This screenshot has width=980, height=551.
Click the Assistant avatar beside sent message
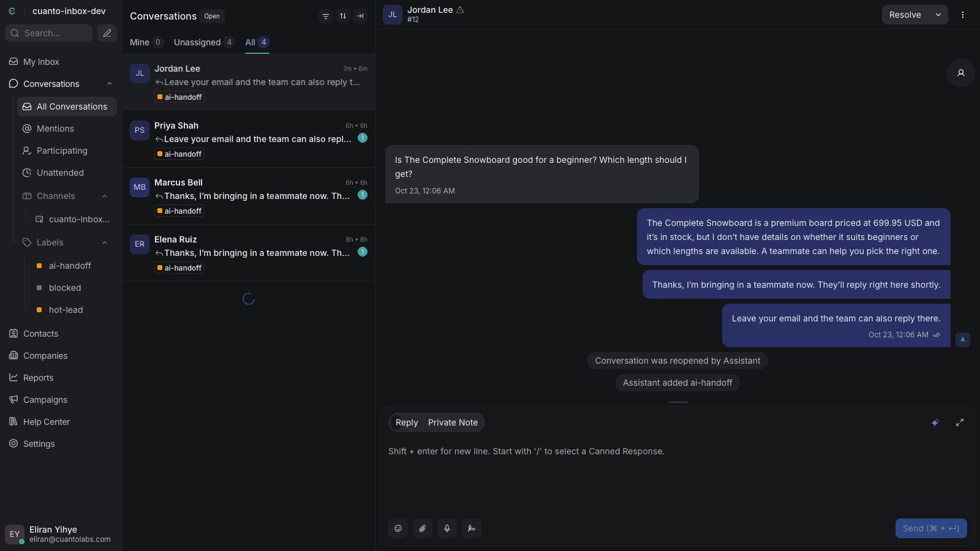pyautogui.click(x=963, y=340)
